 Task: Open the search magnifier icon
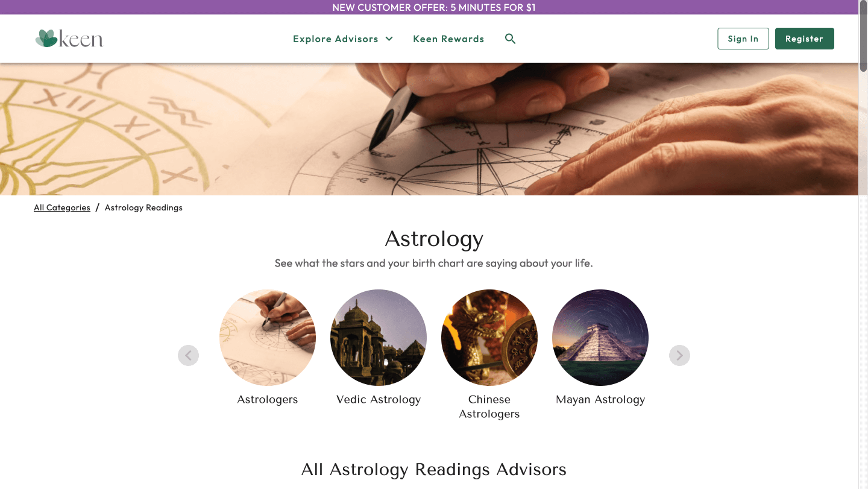pos(510,39)
